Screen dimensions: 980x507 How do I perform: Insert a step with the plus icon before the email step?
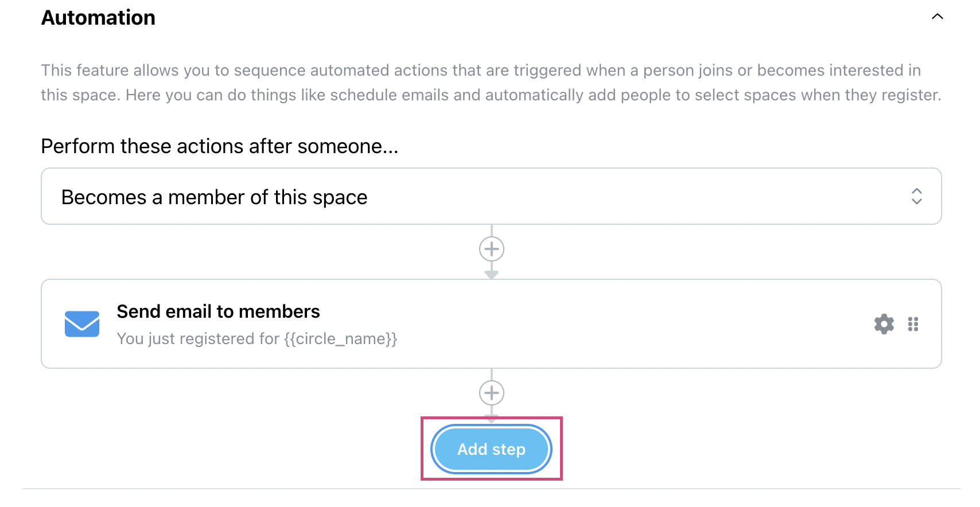coord(492,249)
